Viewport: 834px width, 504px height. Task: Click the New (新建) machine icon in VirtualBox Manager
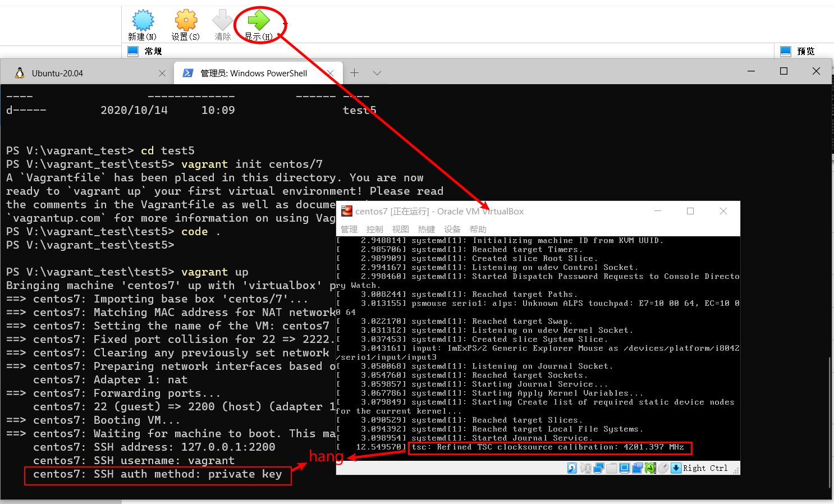point(143,20)
